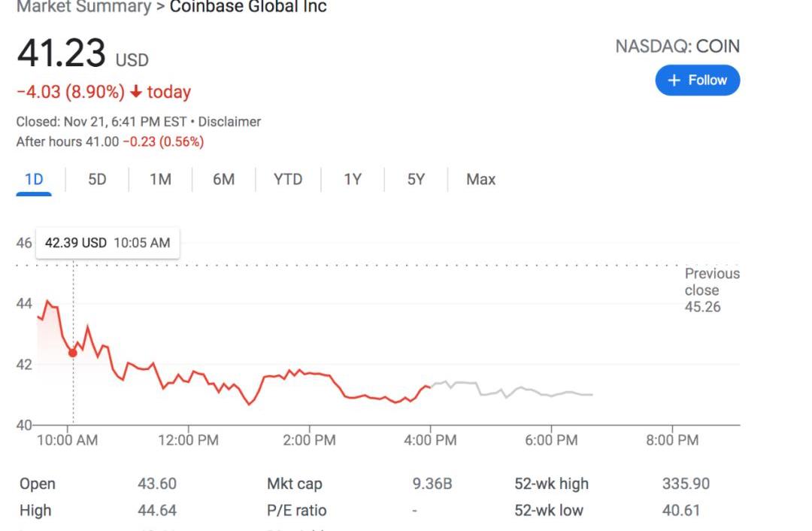Screen dimensions: 812x531
Task: Click the blue Follow button
Action: 697,80
